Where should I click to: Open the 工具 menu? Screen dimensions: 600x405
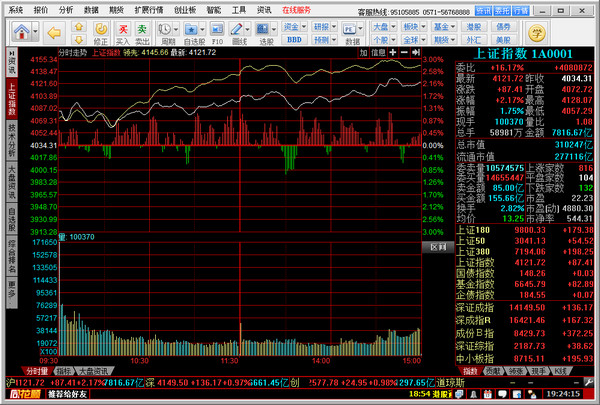tap(239, 10)
